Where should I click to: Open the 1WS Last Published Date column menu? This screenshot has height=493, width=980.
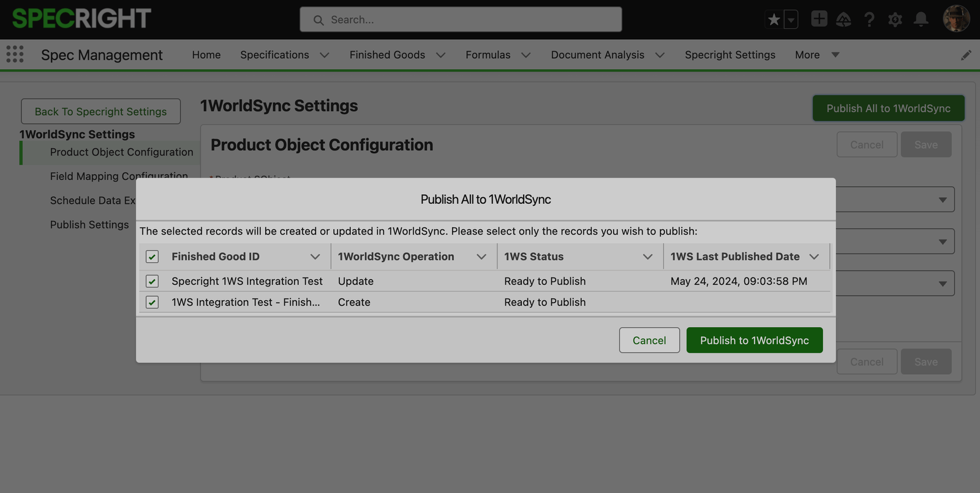tap(814, 257)
